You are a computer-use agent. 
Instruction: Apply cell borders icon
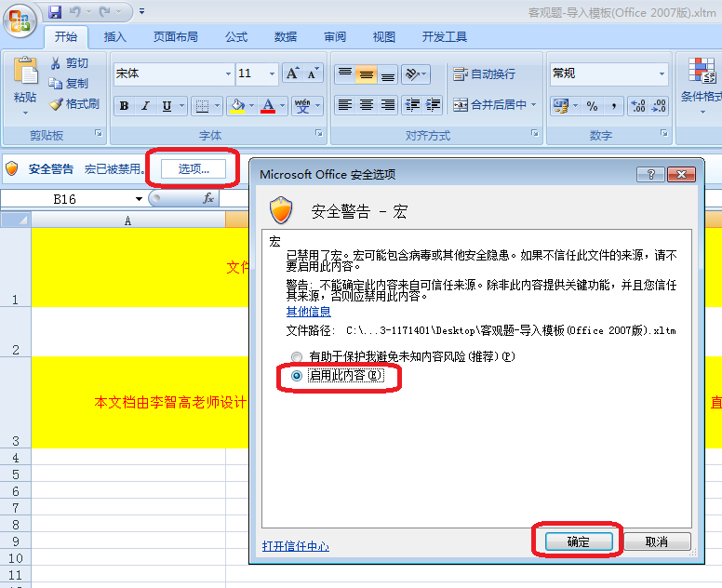(x=202, y=106)
